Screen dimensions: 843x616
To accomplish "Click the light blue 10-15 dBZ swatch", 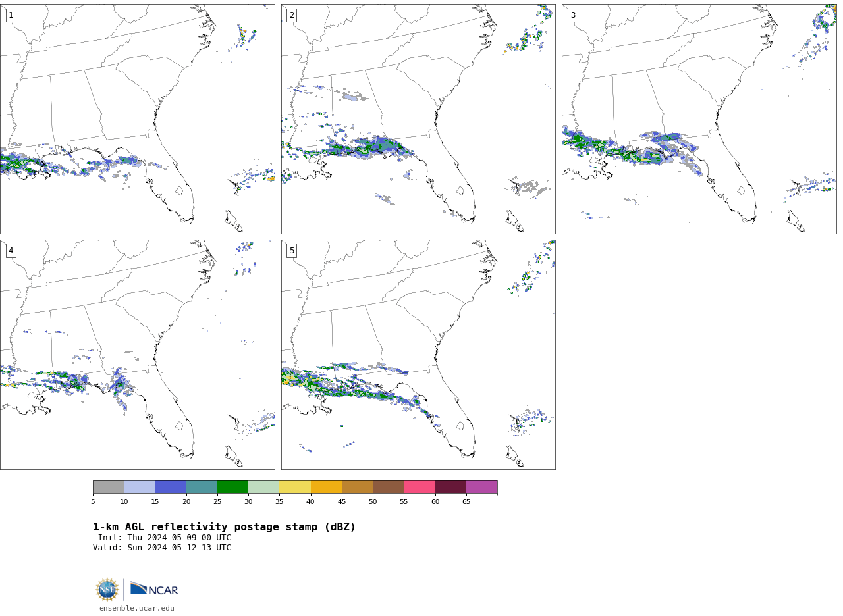I will pyautogui.click(x=139, y=487).
